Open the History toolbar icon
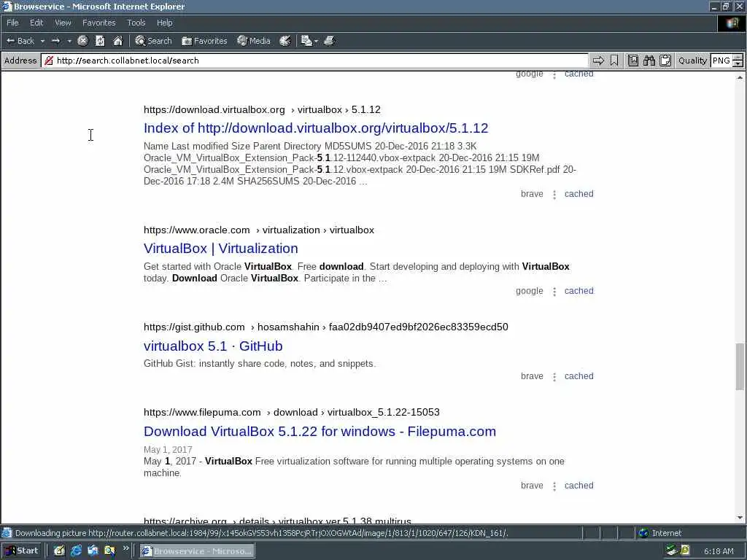747x560 pixels. 285,41
